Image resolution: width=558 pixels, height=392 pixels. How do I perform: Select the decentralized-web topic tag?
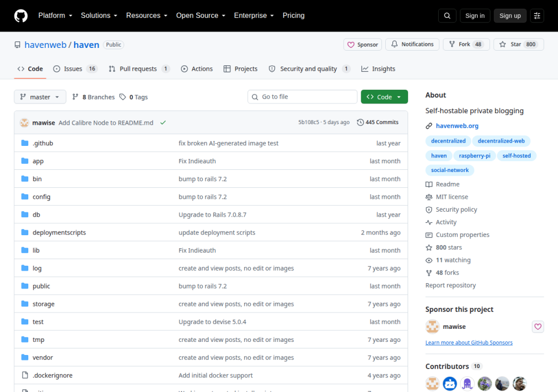(x=501, y=141)
